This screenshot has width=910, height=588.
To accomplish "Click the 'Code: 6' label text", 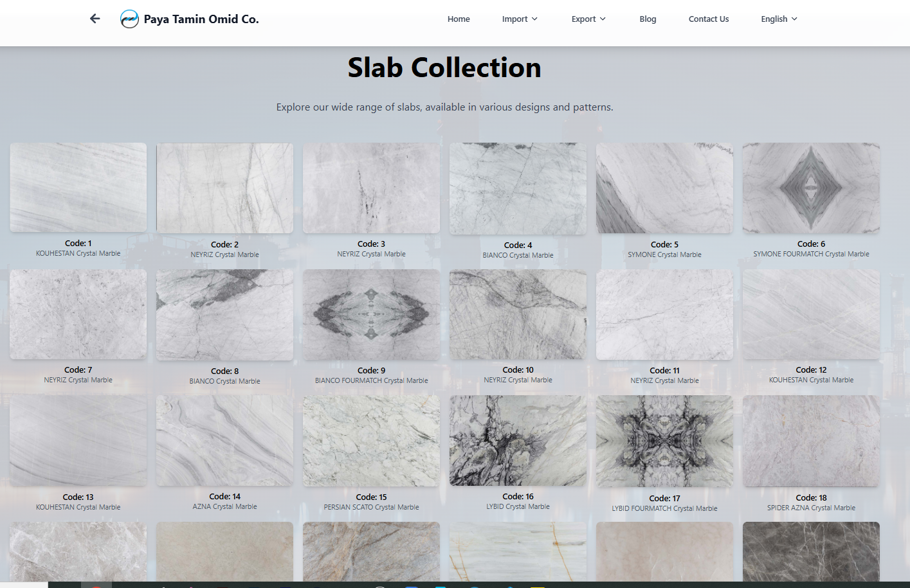I will coord(812,244).
